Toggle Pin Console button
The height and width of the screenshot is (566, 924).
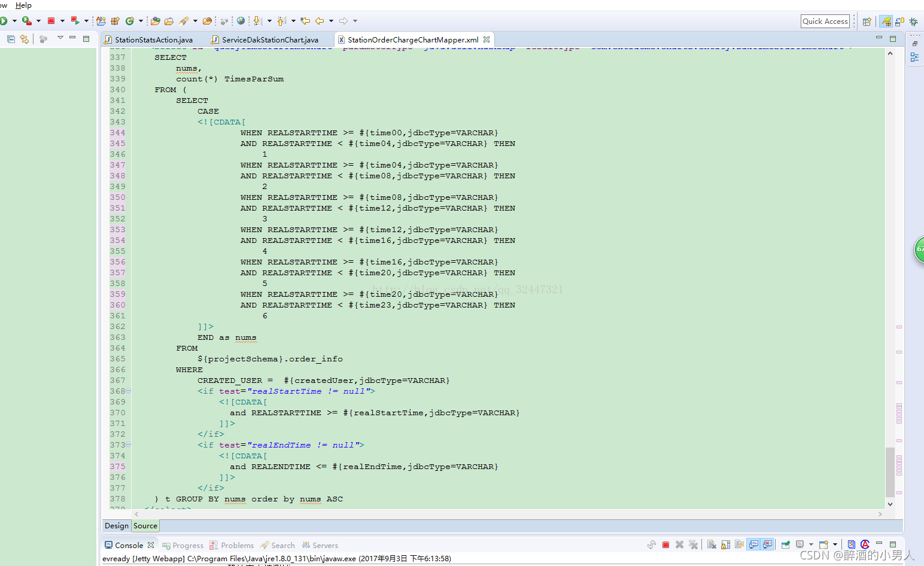(786, 544)
